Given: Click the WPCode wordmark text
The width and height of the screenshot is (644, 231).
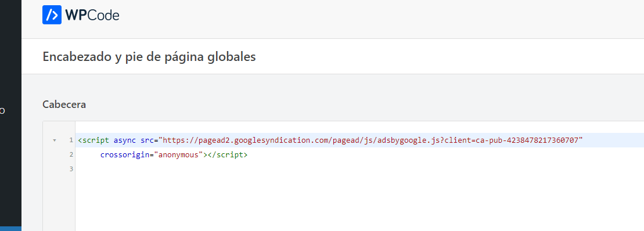Looking at the screenshot, I should point(92,15).
